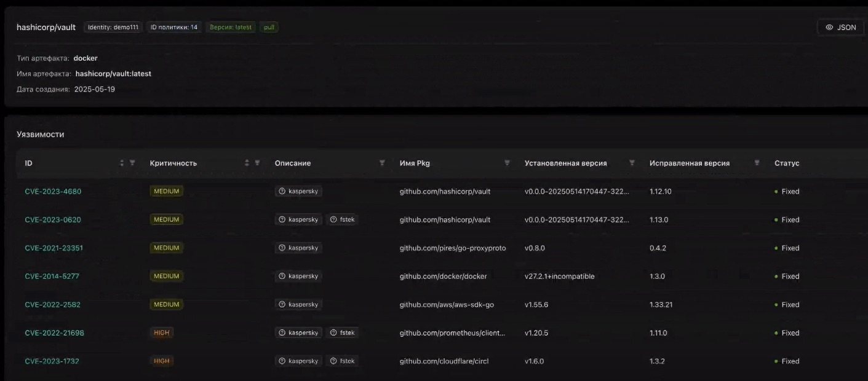Screen dimensions: 868x381
Task: Click kaspersky description for CVE-2023-4680
Action: click(298, 191)
